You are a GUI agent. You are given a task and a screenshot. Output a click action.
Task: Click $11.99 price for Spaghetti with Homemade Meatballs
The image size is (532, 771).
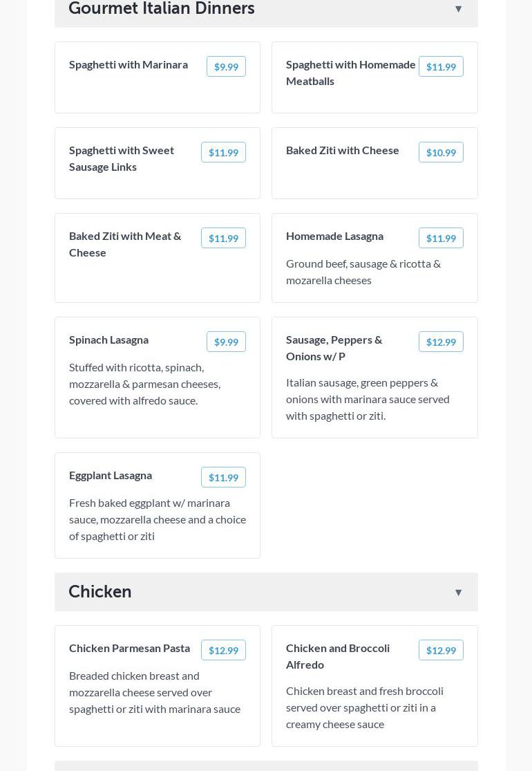coord(441,66)
